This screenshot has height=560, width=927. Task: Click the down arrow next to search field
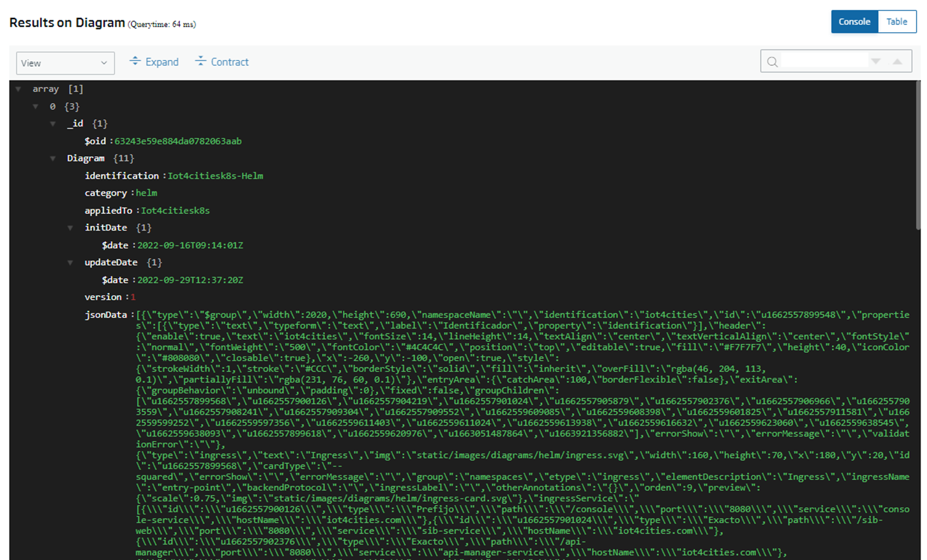pos(876,61)
